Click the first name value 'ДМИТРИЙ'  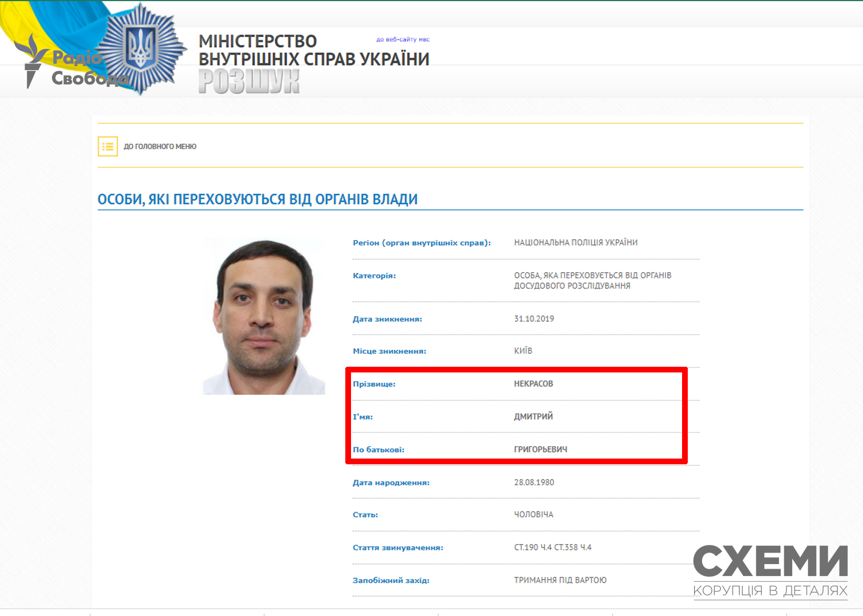click(x=533, y=416)
